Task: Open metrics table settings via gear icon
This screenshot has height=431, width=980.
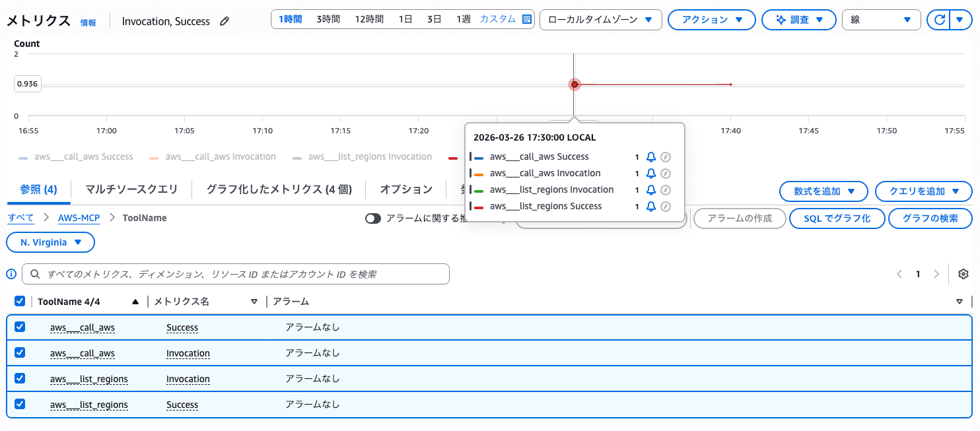Action: [x=963, y=273]
